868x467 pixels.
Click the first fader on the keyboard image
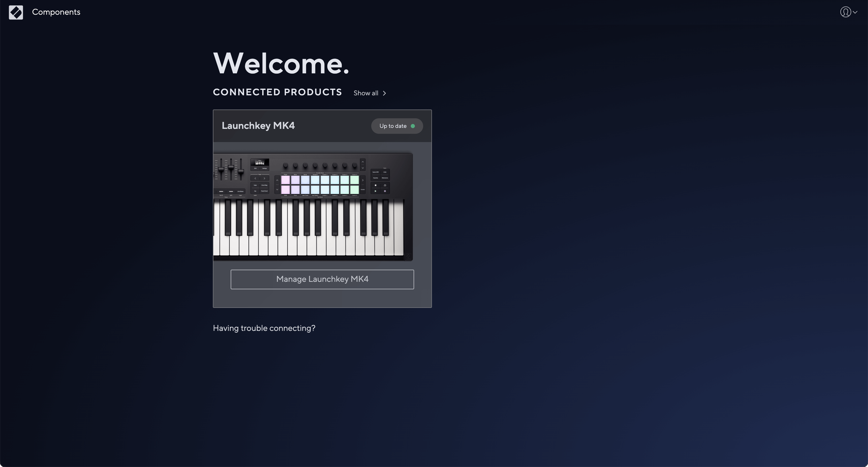[x=221, y=169]
